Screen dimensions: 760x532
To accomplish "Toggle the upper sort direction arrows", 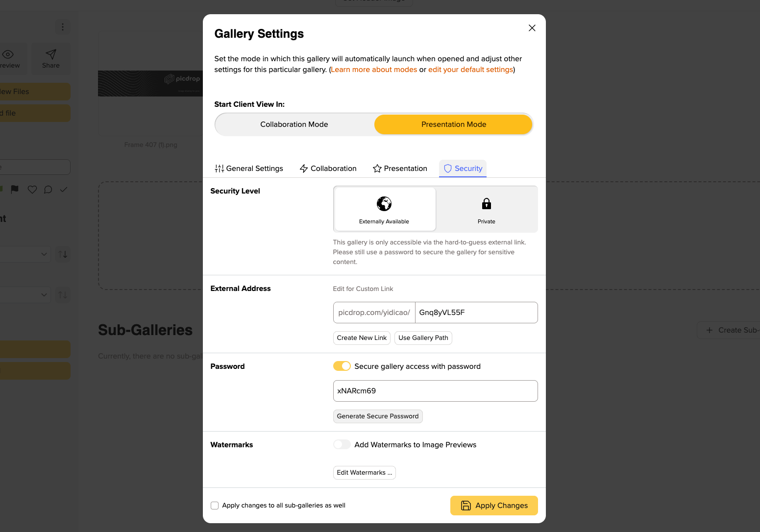I will [x=63, y=254].
